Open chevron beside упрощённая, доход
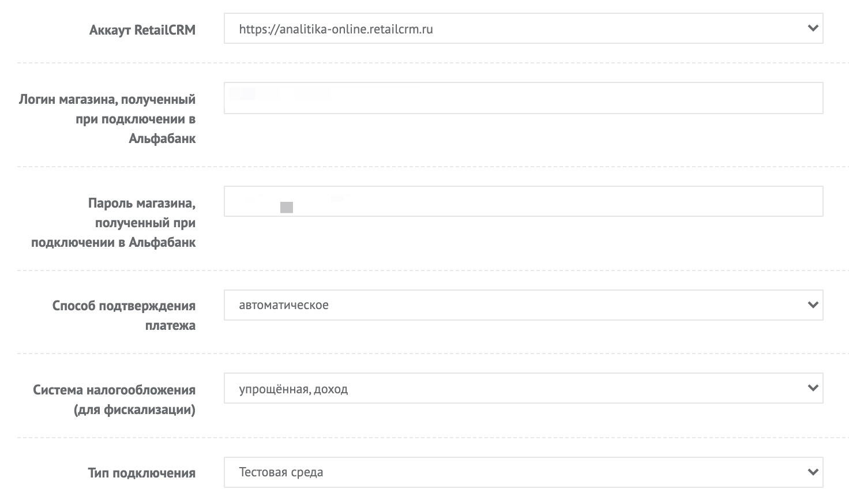The image size is (849, 504). click(813, 388)
